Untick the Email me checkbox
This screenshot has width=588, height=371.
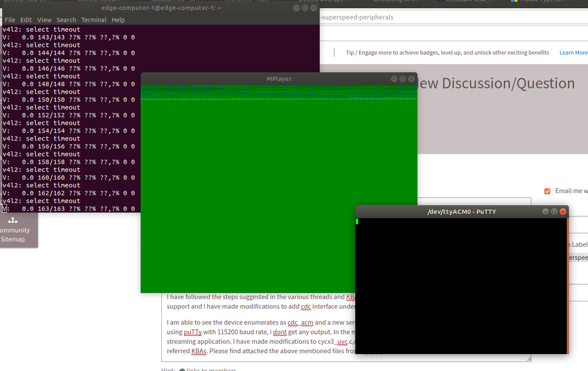click(547, 191)
